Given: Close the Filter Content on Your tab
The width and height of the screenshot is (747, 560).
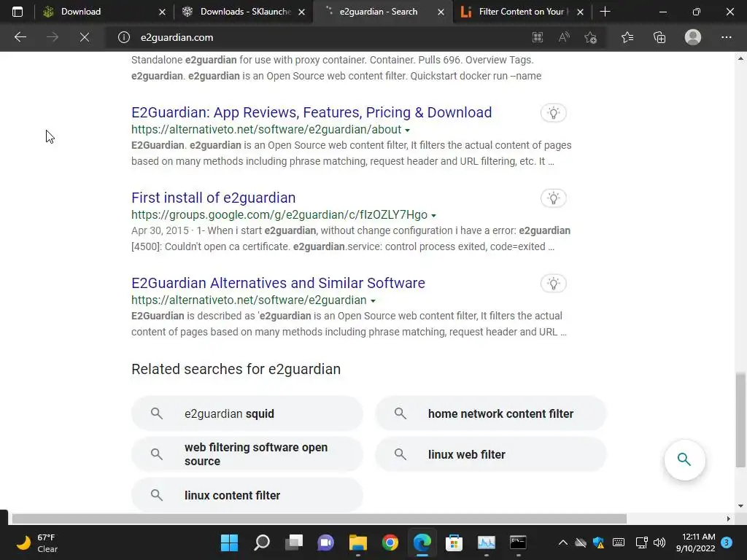Looking at the screenshot, I should (x=580, y=12).
